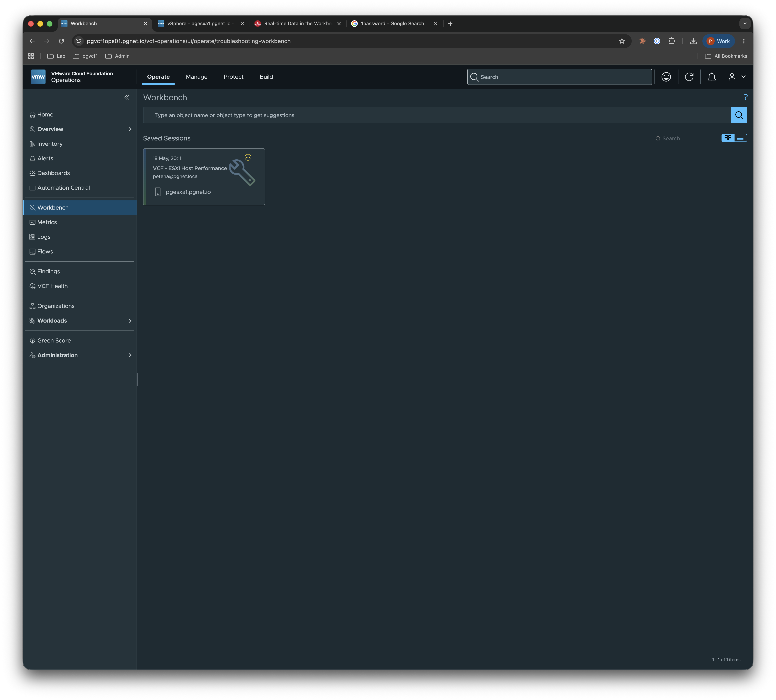Switch to the Build tab
Screen dimensions: 776x700
pyautogui.click(x=266, y=77)
